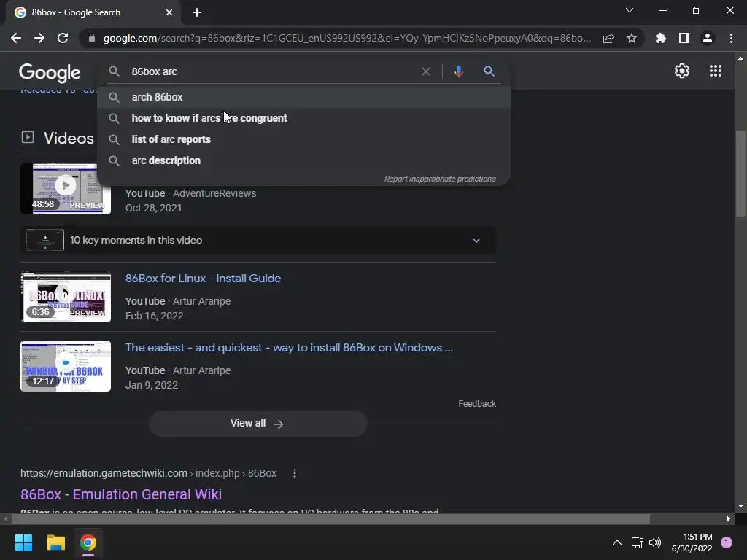The image size is (747, 560).
Task: Open the Google apps grid
Action: [x=716, y=71]
